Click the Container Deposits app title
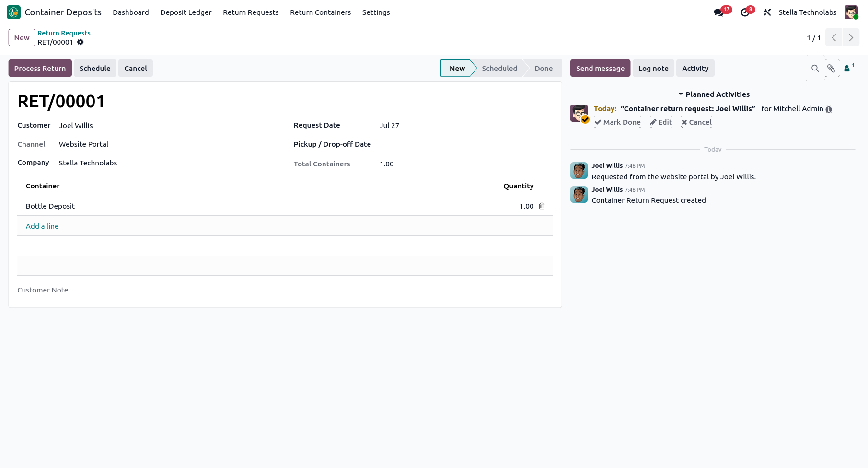 [x=63, y=12]
